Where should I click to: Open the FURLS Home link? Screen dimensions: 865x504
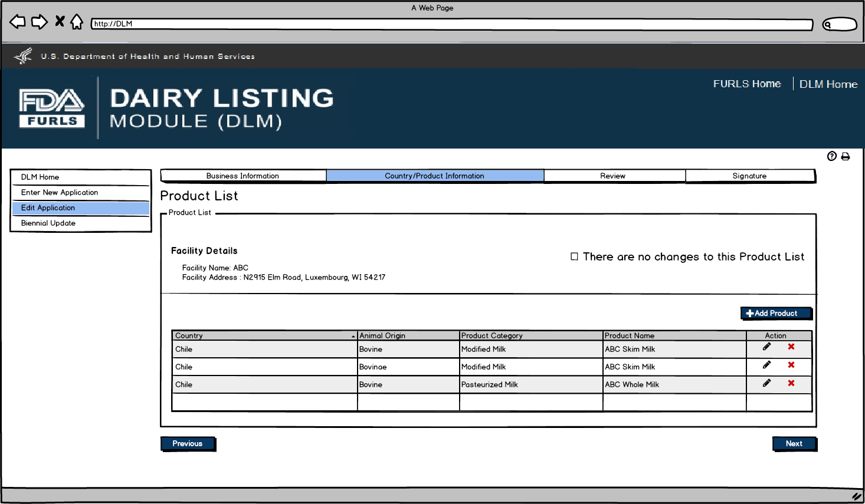pos(746,84)
